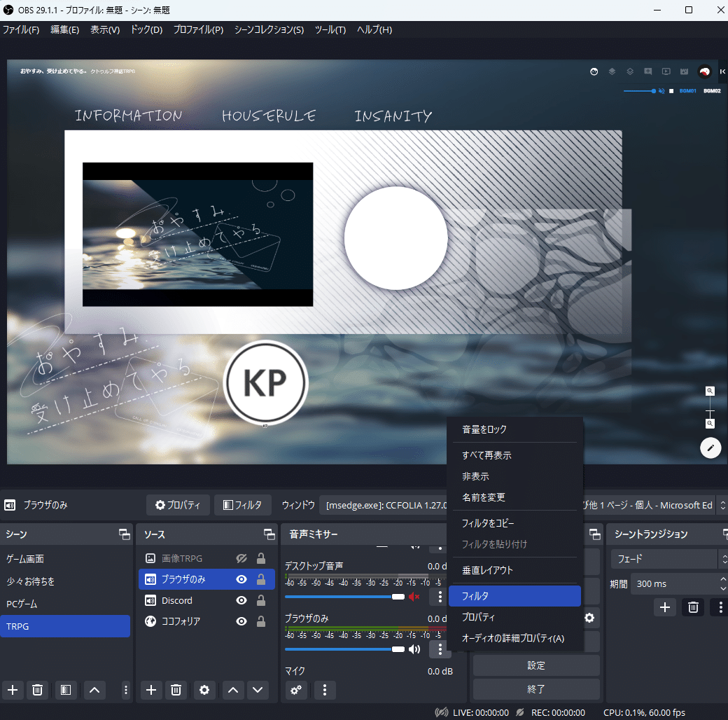Open ウィンドウ capture window dropdown

[x=523, y=505]
